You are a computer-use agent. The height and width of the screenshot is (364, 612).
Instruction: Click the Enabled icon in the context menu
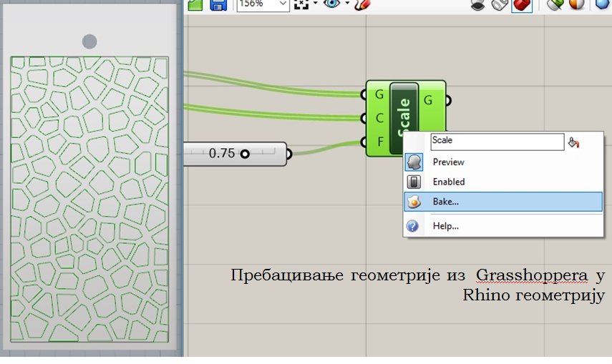click(414, 182)
